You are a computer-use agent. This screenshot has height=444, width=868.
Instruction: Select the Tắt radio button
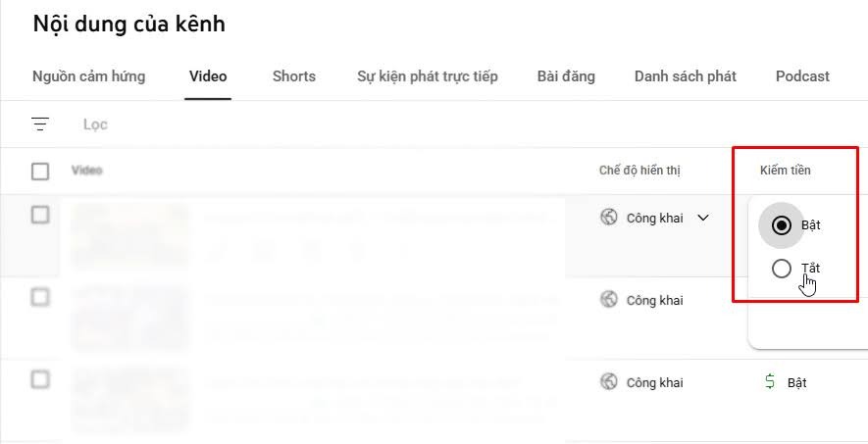point(782,269)
